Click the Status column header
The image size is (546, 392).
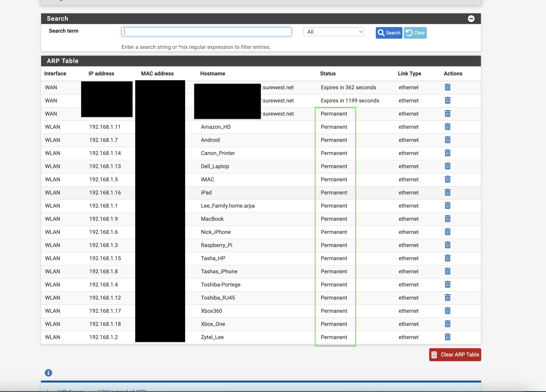328,73
